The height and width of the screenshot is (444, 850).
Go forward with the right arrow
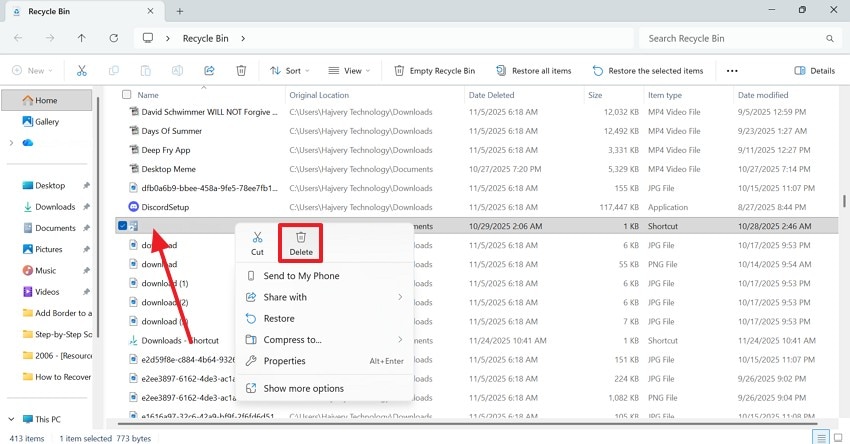(50, 38)
